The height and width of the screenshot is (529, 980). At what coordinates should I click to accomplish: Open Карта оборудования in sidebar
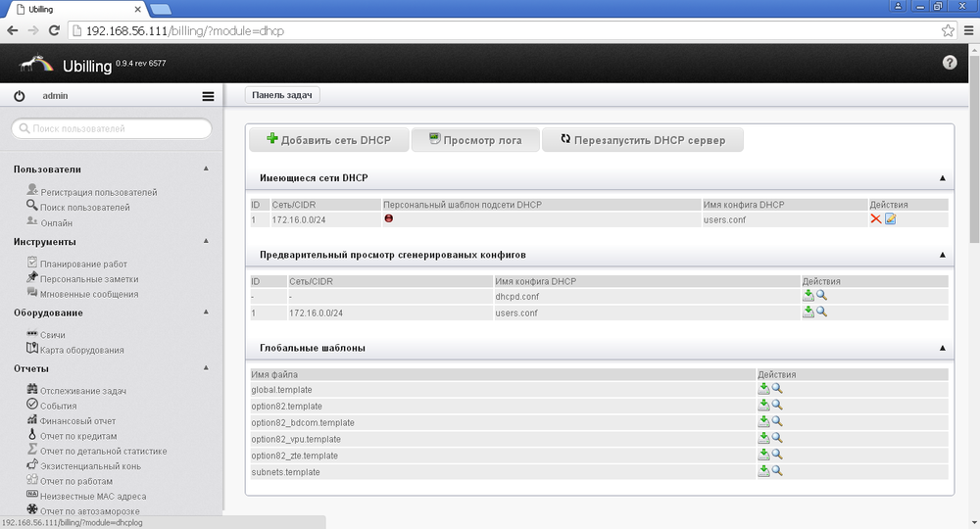click(81, 350)
